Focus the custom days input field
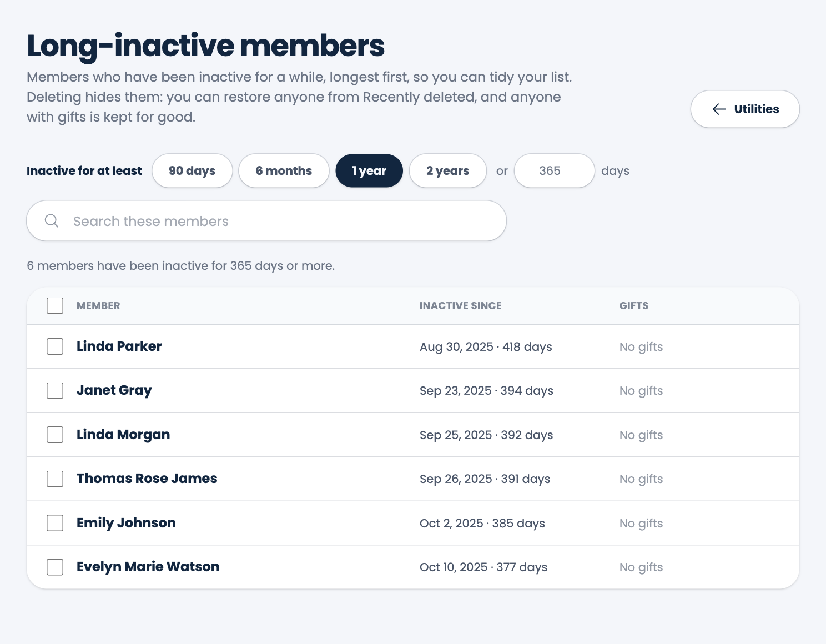This screenshot has height=644, width=826. 555,171
